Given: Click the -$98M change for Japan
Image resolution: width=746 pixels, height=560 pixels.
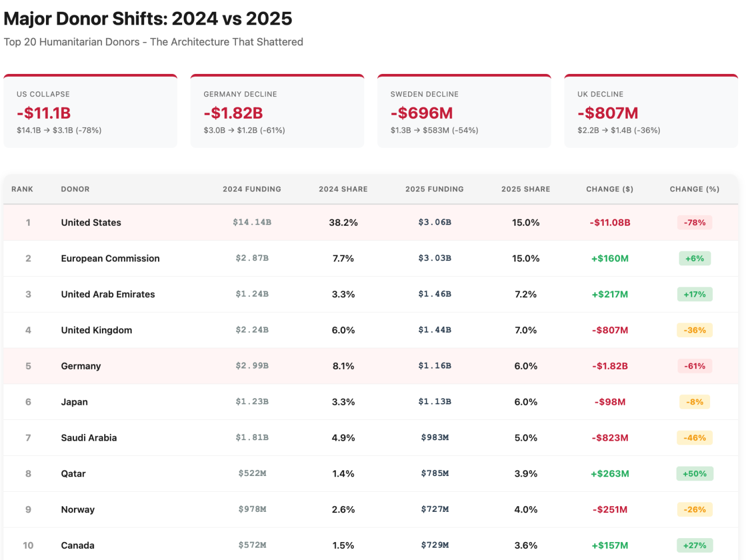Looking at the screenshot, I should click(610, 402).
